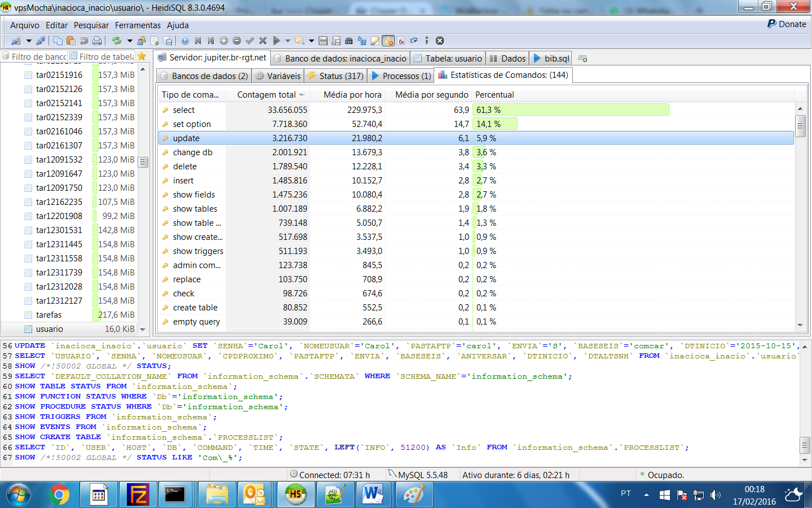Sort by the Contagem total column header

tap(266, 95)
